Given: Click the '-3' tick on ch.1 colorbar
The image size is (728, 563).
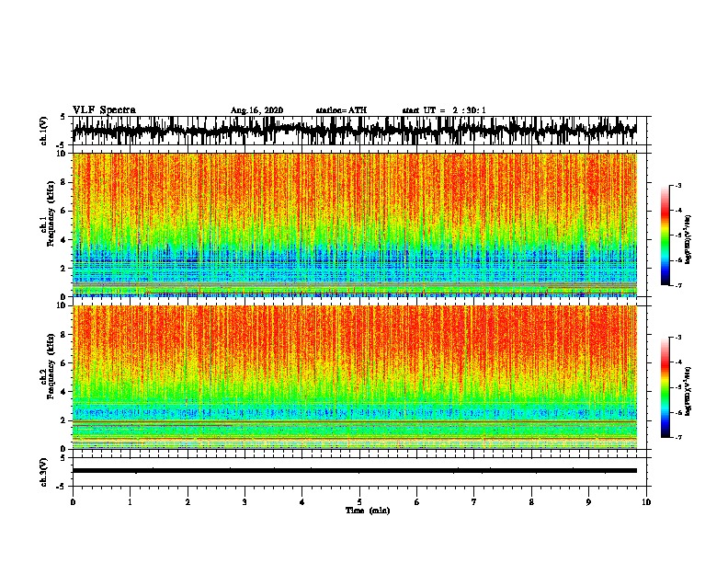Looking at the screenshot, I should pos(678,185).
